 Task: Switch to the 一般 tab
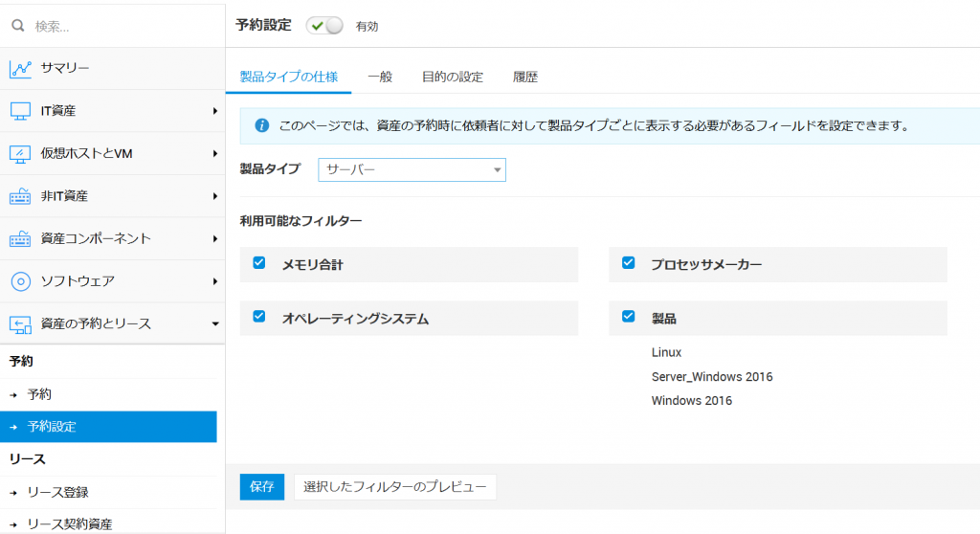(x=380, y=77)
